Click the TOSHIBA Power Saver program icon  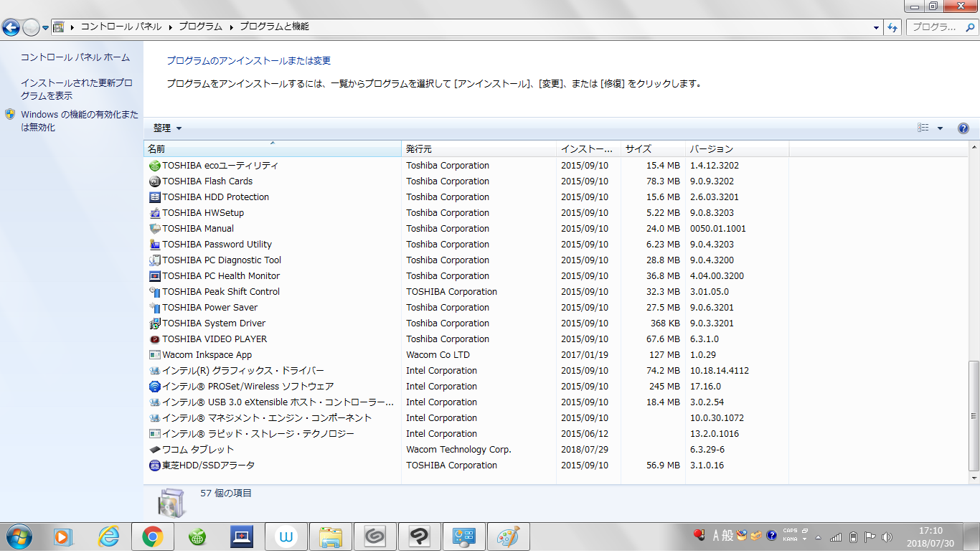155,308
